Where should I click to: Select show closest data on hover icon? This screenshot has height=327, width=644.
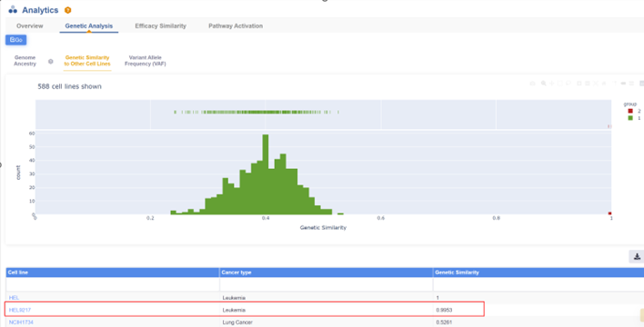click(623, 84)
